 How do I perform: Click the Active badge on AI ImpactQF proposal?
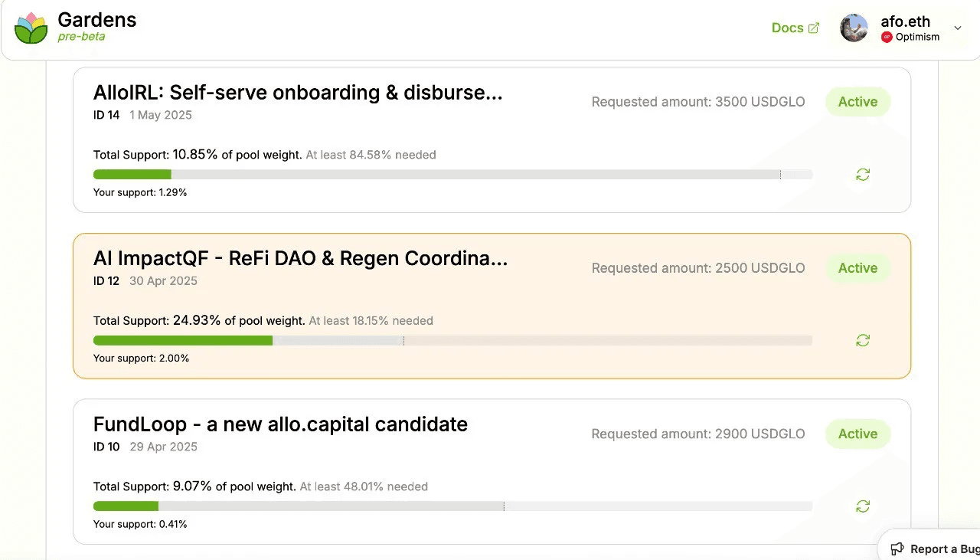pyautogui.click(x=857, y=268)
